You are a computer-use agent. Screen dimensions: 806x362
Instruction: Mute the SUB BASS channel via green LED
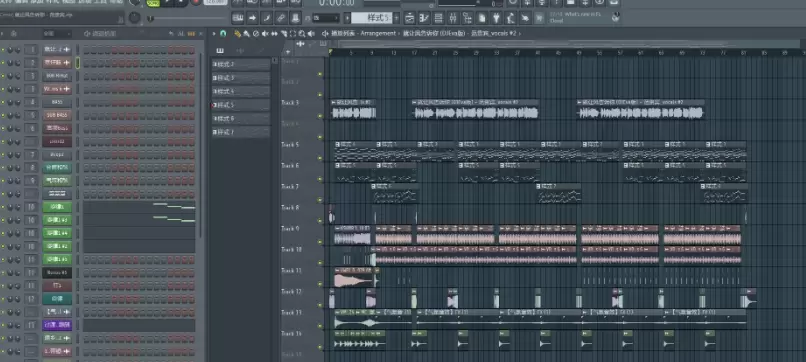pos(3,115)
